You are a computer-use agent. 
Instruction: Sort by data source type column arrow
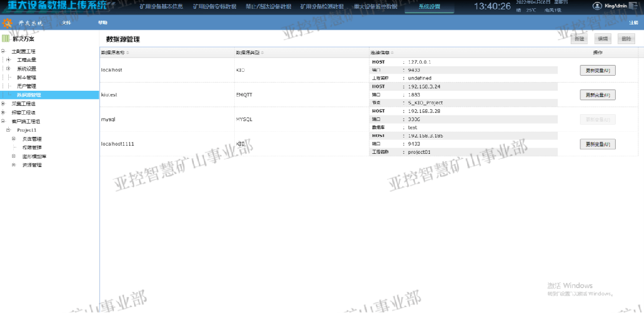pos(263,53)
